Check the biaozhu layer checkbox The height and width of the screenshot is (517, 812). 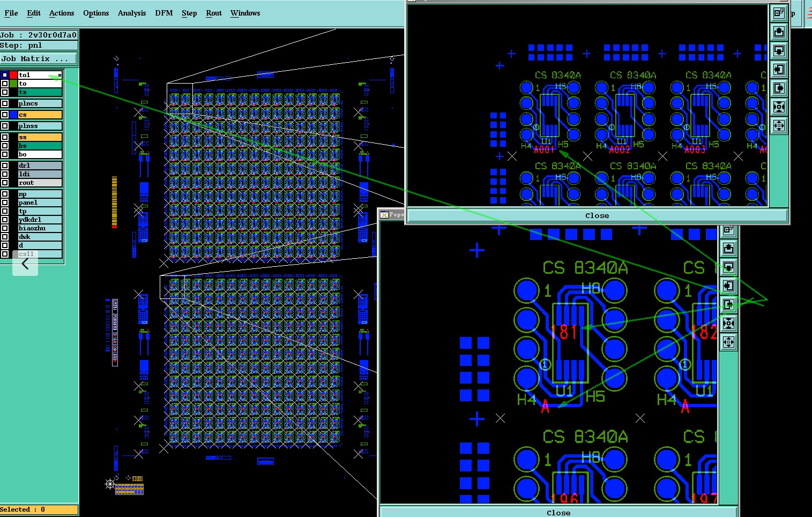[x=5, y=228]
